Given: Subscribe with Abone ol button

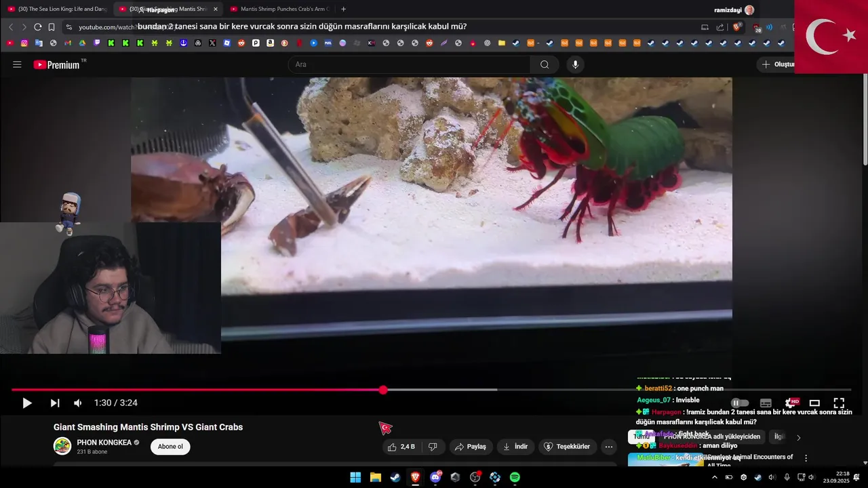Looking at the screenshot, I should pos(170,447).
